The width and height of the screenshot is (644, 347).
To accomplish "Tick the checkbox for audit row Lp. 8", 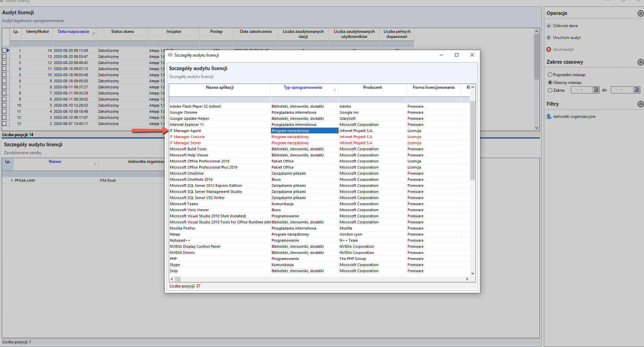I will 4,93.
